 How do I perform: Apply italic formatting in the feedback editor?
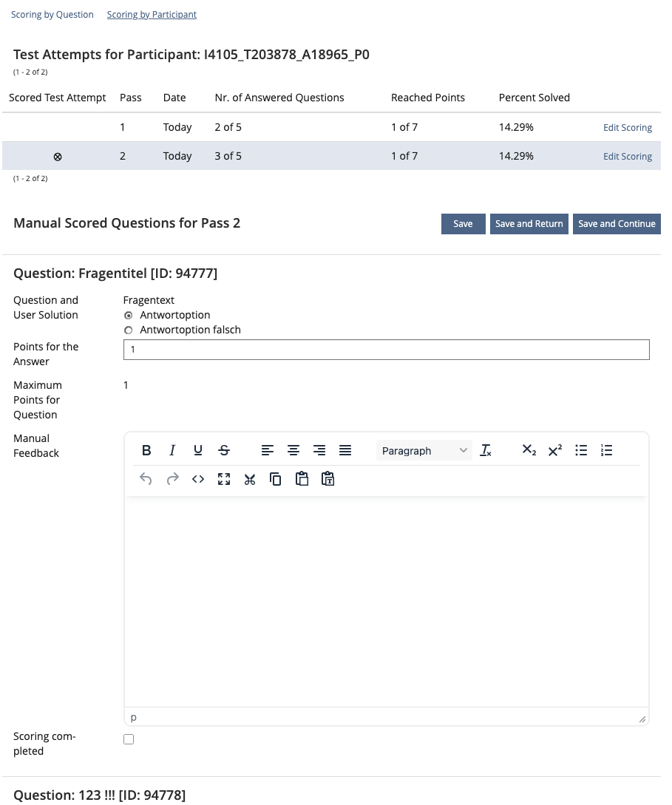pyautogui.click(x=172, y=450)
